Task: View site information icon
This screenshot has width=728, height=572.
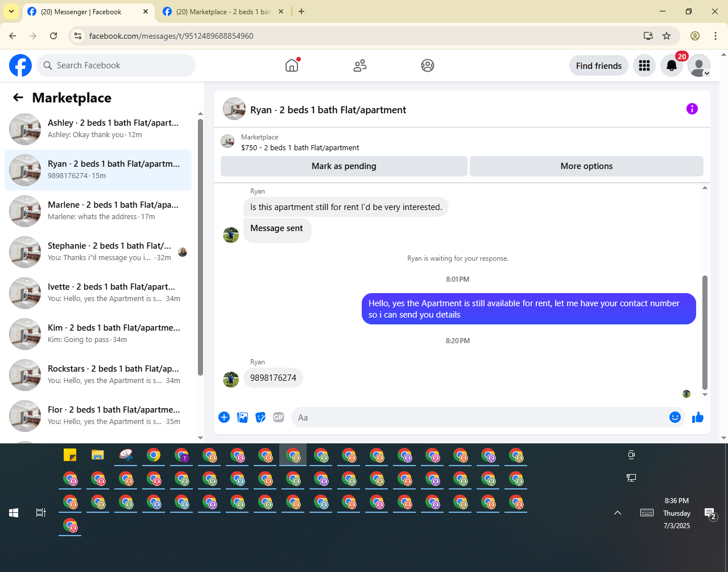Action: 78,36
